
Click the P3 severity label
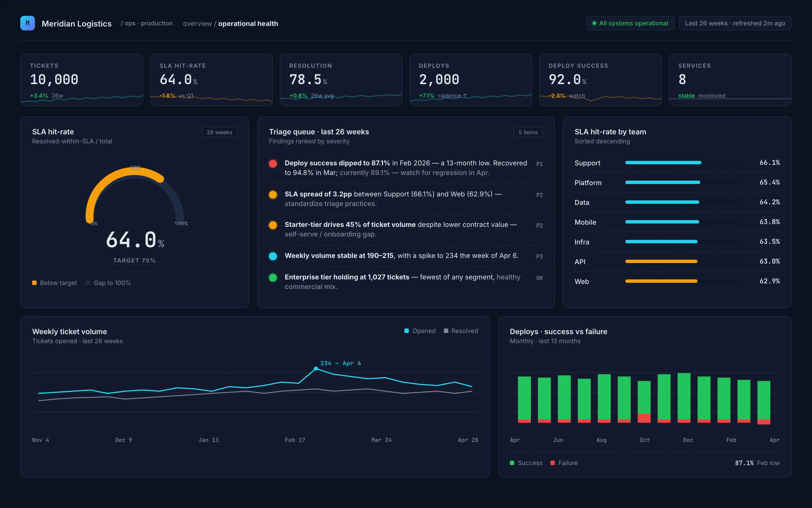pos(539,257)
